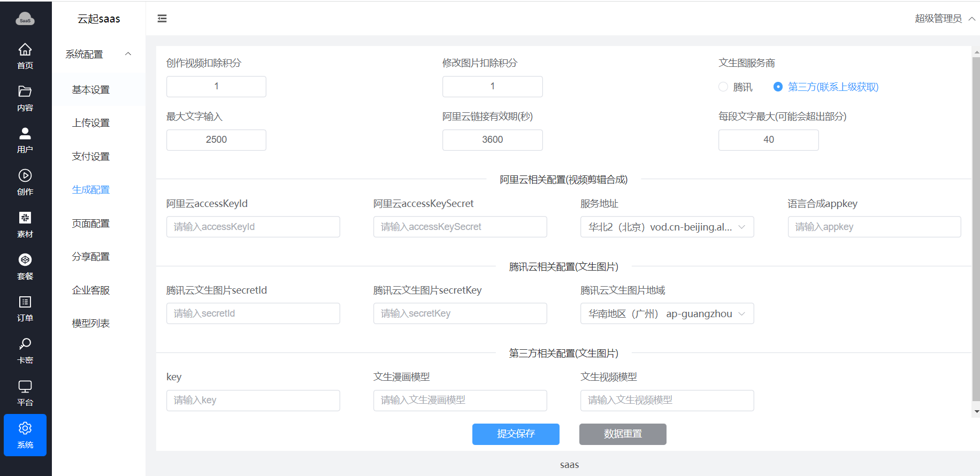The image size is (980, 476).
Task: Click the scrollbar down arrow
Action: click(976, 412)
